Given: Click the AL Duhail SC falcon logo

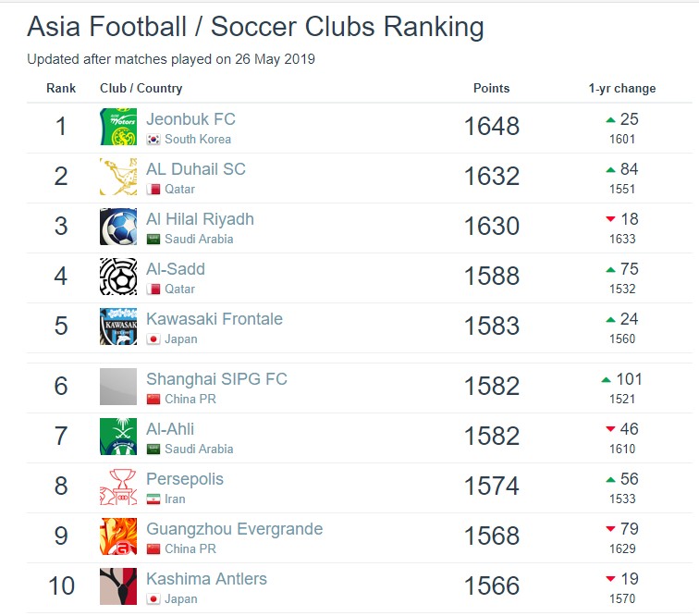Looking at the screenshot, I should [x=118, y=177].
